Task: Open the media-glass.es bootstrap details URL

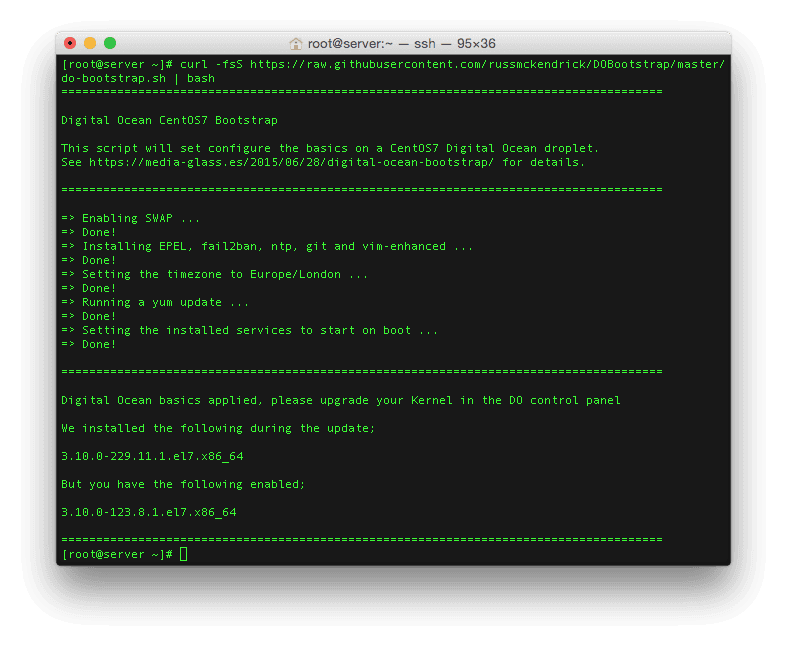Action: click(292, 162)
